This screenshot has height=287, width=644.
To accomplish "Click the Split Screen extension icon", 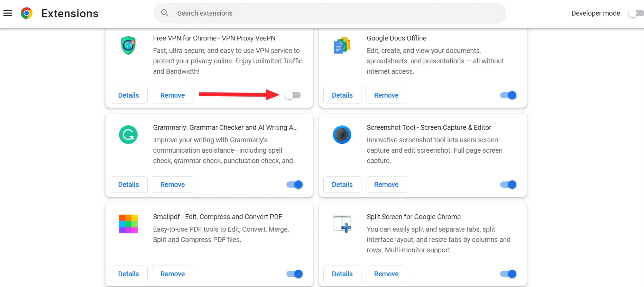I will (342, 224).
